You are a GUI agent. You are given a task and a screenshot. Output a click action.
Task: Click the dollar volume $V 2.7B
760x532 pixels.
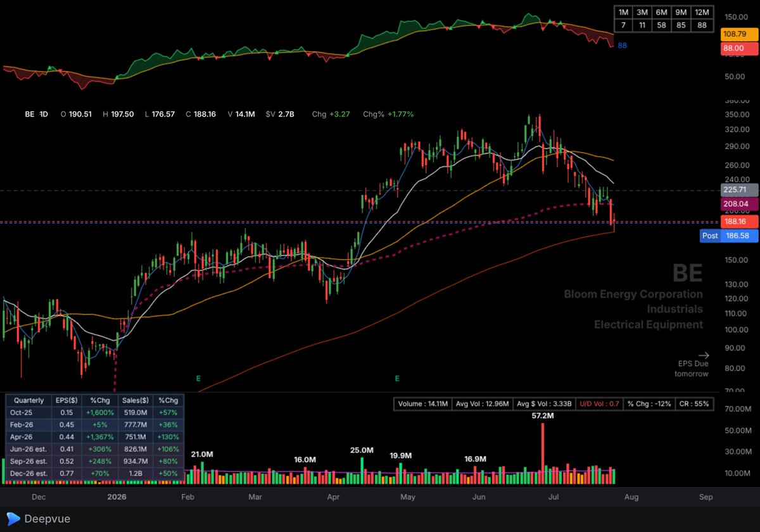tap(281, 114)
